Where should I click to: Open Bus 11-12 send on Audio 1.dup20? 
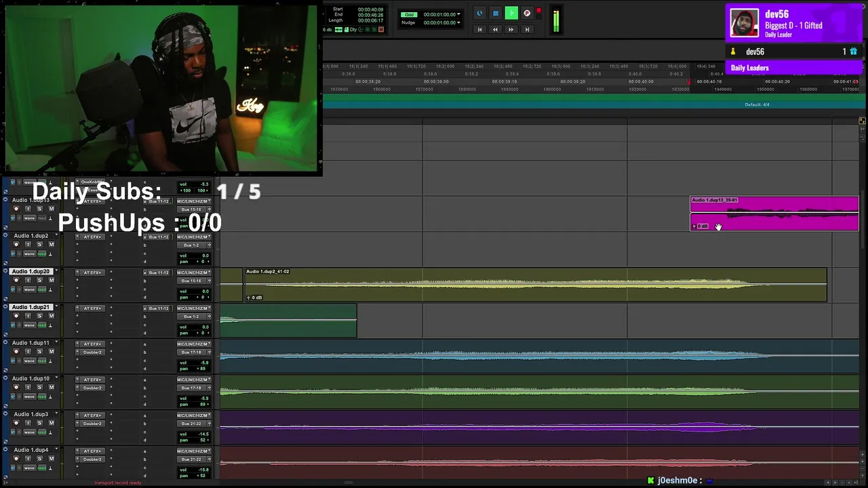pyautogui.click(x=159, y=272)
